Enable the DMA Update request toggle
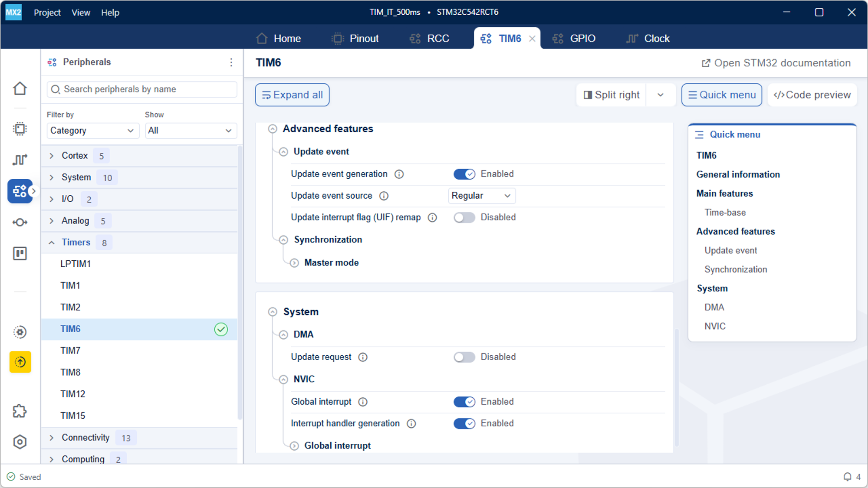868x488 pixels. coord(464,357)
